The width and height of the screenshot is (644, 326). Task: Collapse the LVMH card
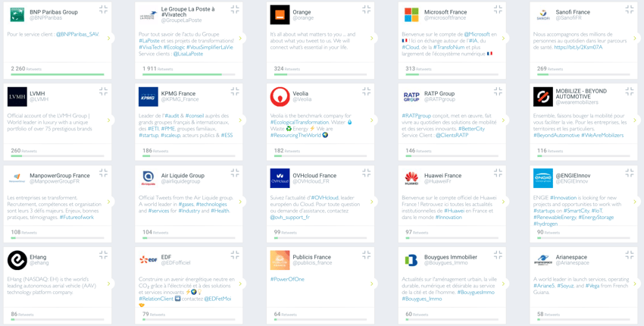[x=103, y=91]
